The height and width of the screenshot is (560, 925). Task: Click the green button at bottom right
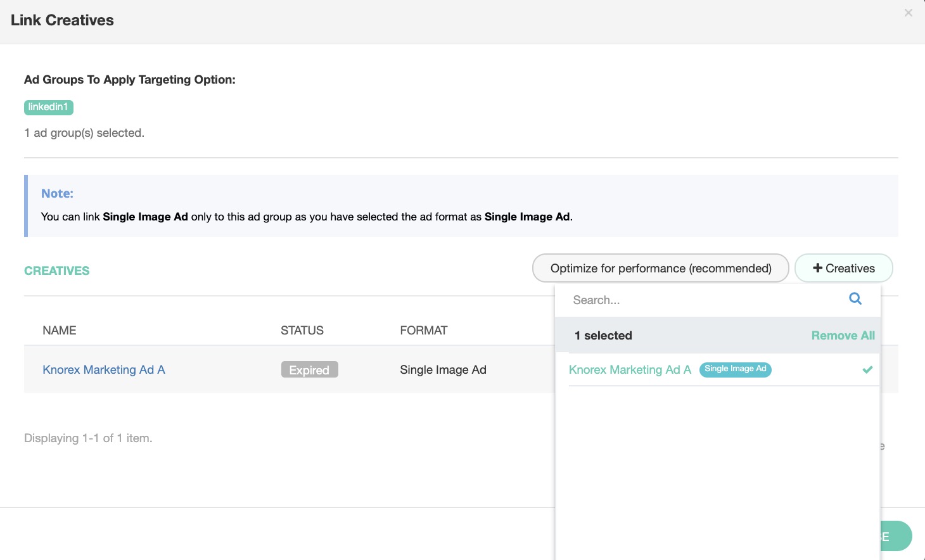(x=896, y=536)
